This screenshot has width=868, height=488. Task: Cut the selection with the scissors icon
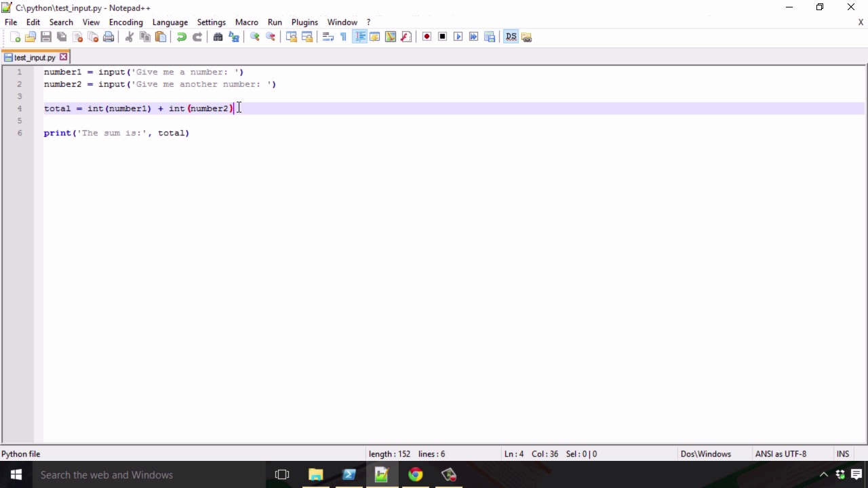[x=129, y=37]
